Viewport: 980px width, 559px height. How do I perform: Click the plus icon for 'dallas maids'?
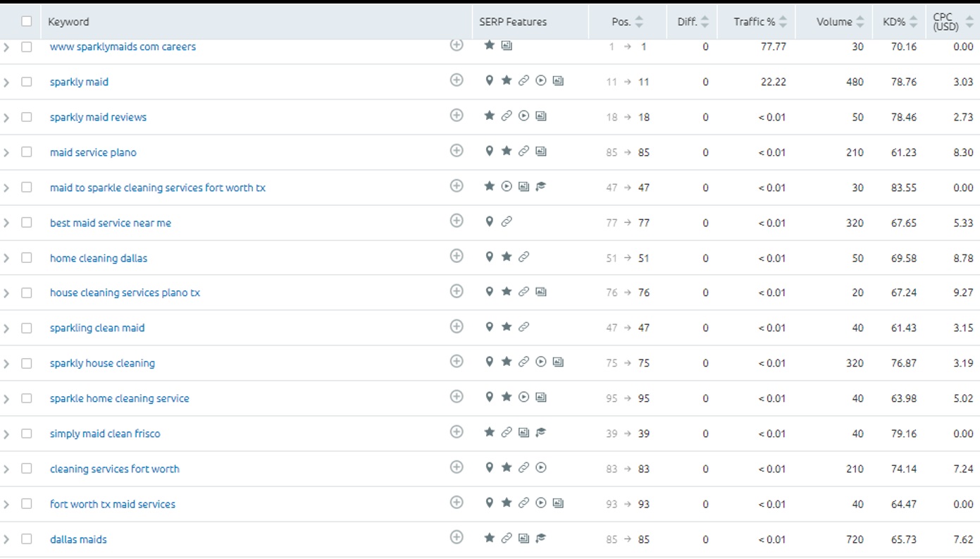point(457,538)
